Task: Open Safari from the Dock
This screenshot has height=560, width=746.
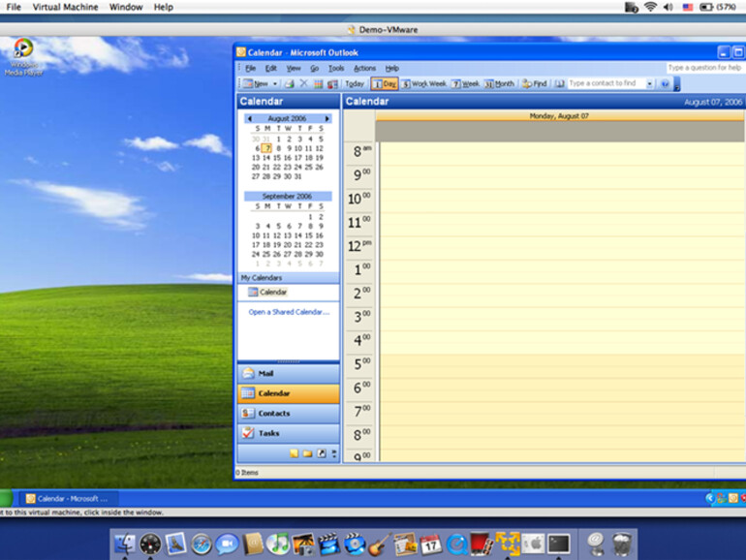Action: point(202,544)
